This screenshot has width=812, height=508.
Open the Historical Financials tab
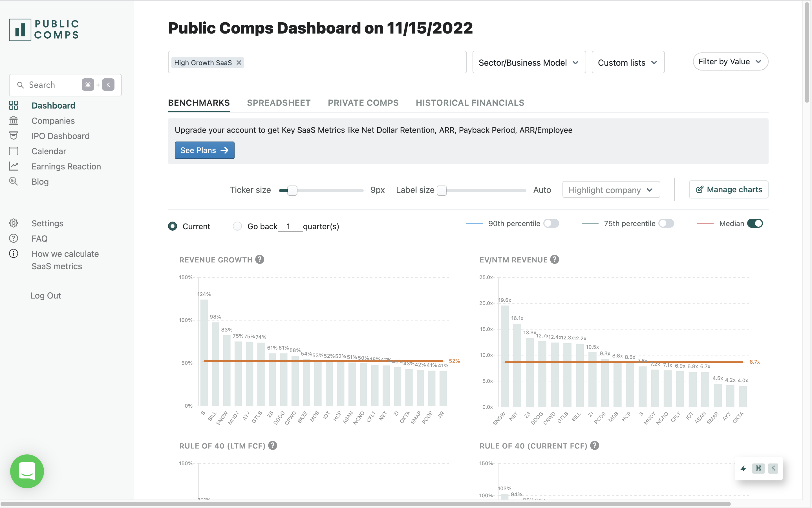click(x=470, y=103)
